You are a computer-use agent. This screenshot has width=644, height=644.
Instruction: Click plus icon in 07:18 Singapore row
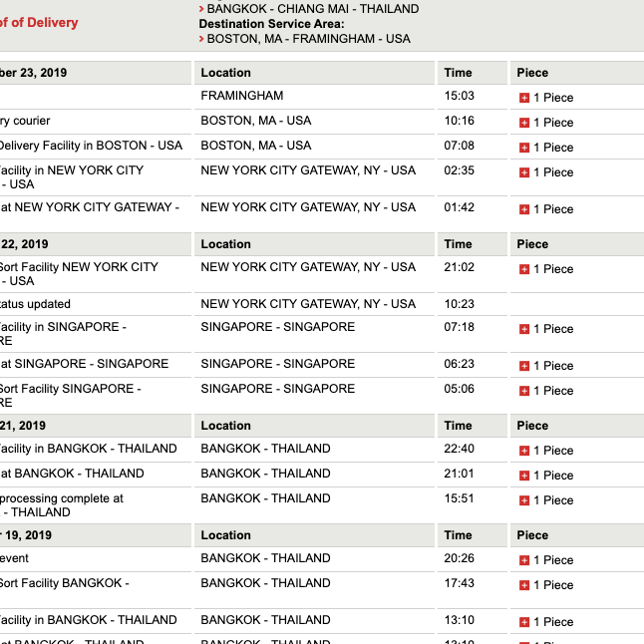(x=524, y=329)
